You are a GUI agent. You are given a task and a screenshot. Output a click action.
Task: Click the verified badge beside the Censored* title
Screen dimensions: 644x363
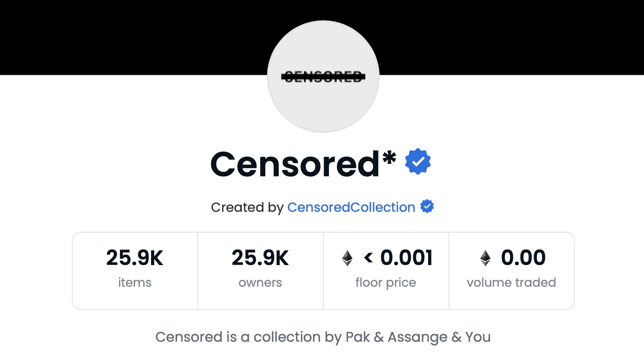tap(418, 162)
